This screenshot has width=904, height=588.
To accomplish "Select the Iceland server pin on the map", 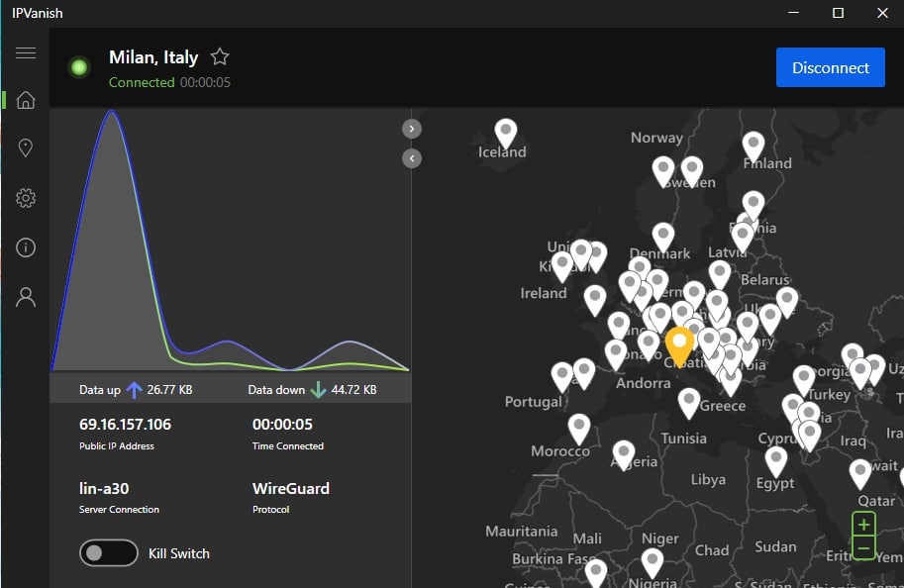I will point(506,134).
